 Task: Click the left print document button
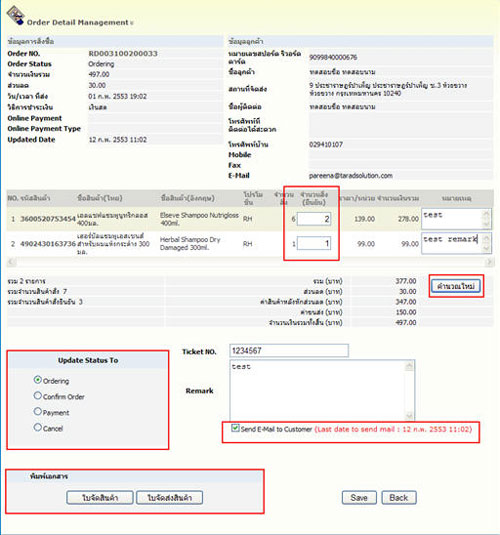100,498
